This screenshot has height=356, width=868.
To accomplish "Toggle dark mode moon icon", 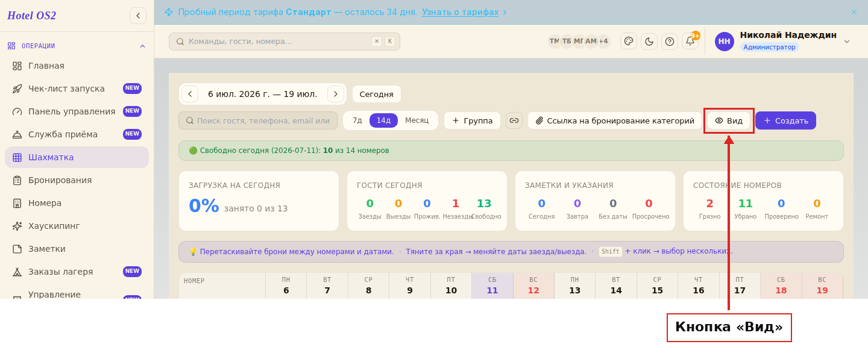I will (x=649, y=42).
